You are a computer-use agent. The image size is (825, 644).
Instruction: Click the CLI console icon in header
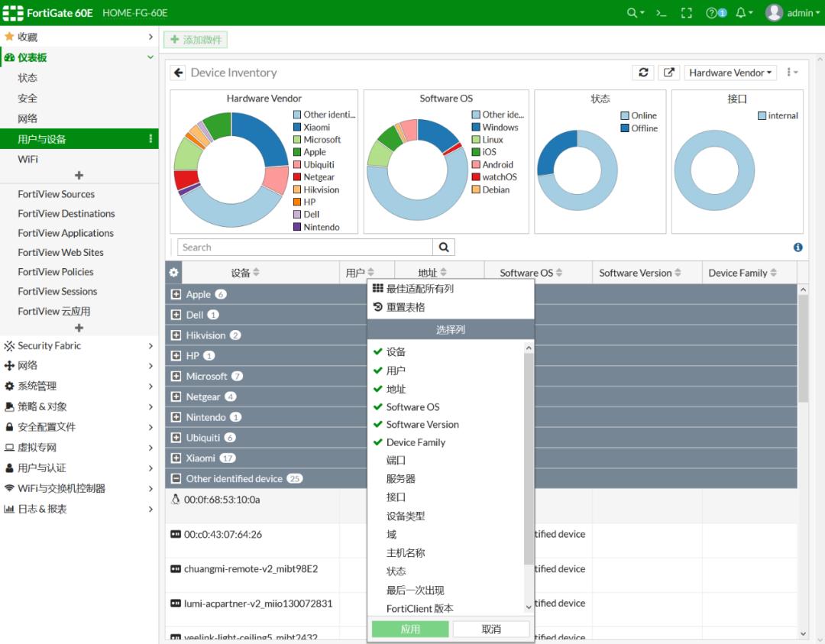pyautogui.click(x=662, y=13)
